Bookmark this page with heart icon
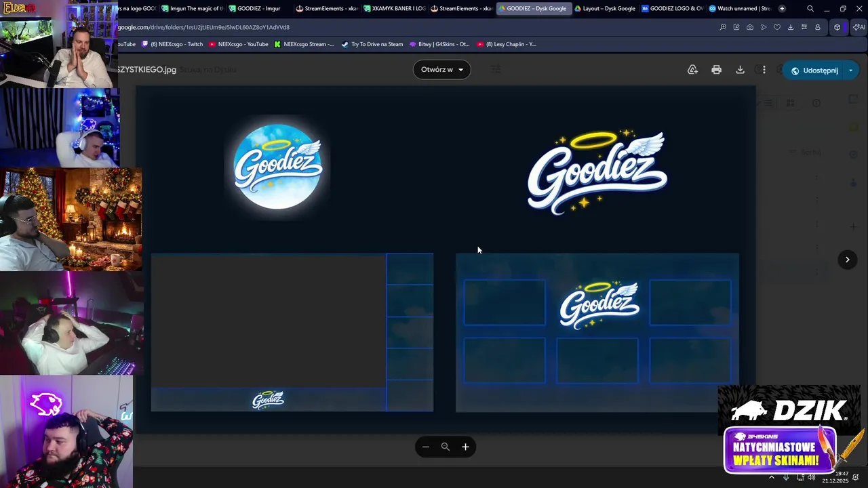This screenshot has height=488, width=868. (777, 27)
